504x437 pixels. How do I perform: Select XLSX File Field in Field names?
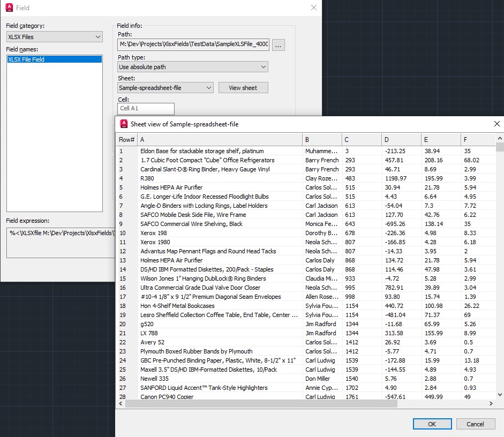click(54, 59)
